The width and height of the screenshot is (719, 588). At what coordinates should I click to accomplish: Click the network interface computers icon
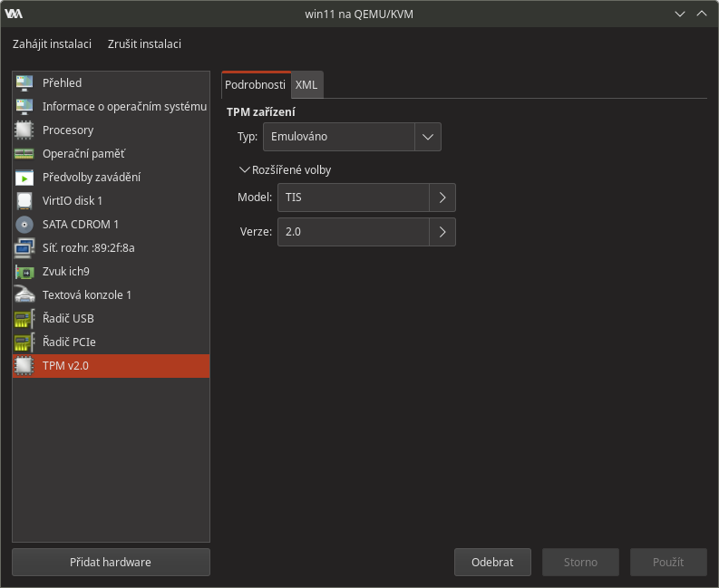tap(24, 248)
